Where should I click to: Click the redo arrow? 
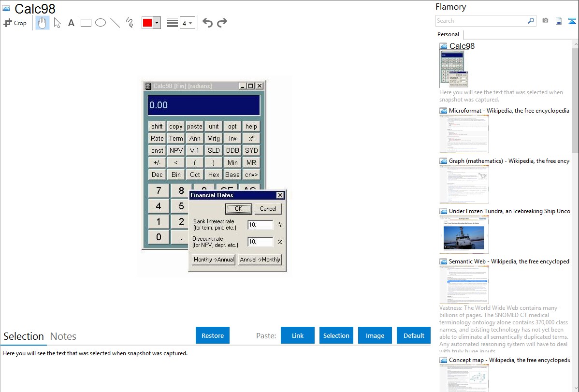pos(222,23)
